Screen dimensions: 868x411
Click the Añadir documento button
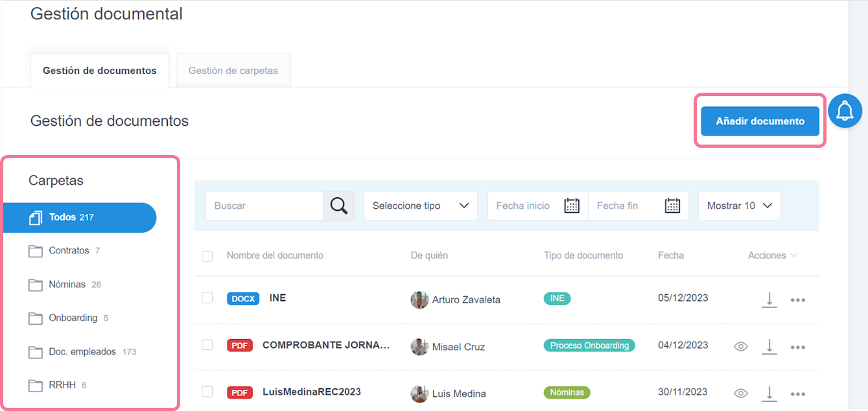click(760, 121)
